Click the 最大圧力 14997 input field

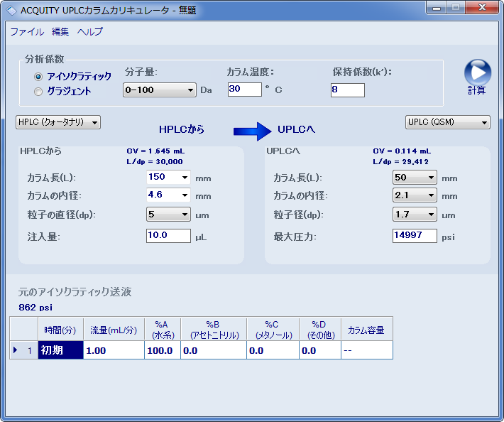coord(415,235)
